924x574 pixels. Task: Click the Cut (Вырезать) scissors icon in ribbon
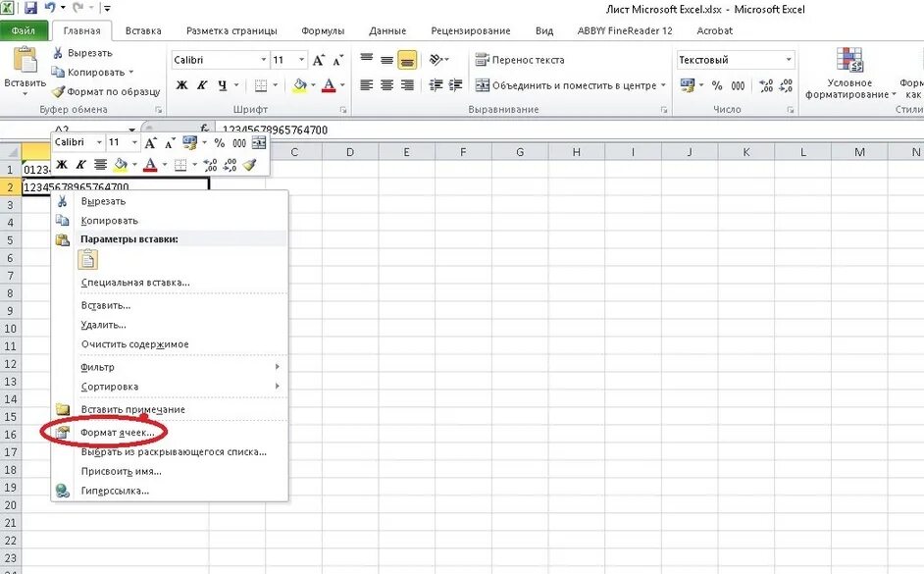point(58,53)
